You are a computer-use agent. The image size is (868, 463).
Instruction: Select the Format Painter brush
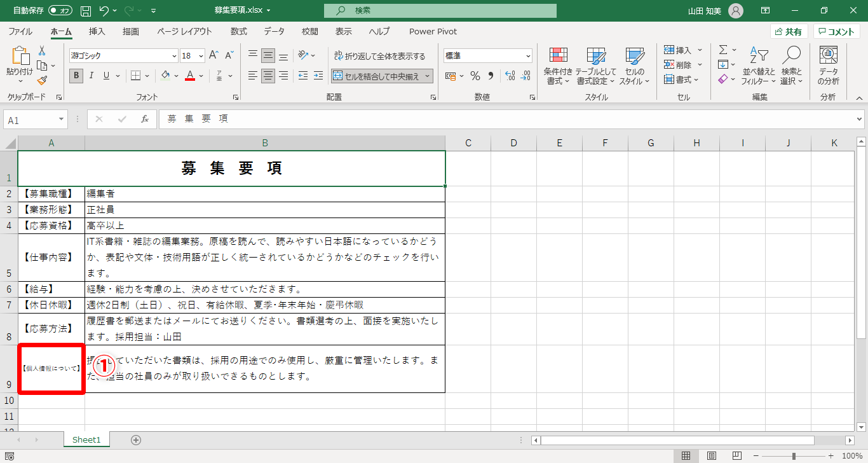pyautogui.click(x=42, y=80)
